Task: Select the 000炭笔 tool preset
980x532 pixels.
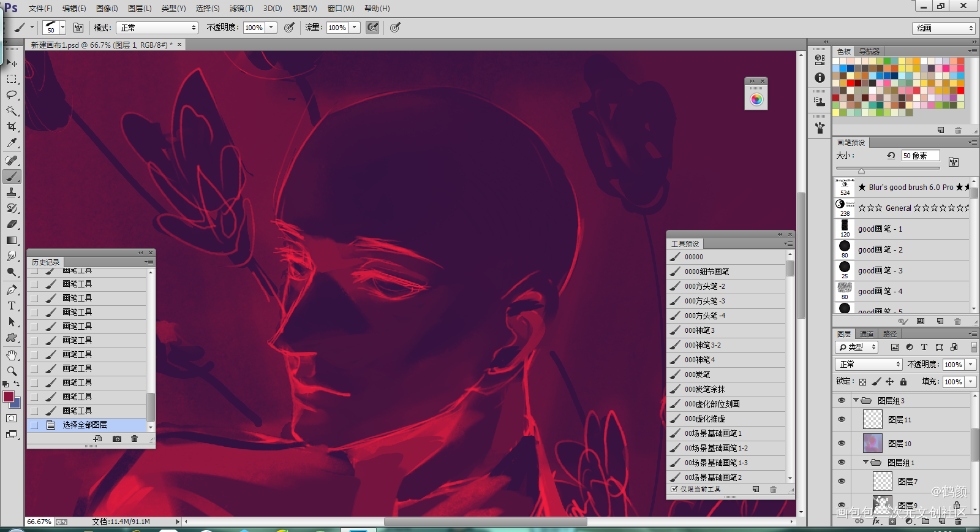Action: click(x=698, y=374)
